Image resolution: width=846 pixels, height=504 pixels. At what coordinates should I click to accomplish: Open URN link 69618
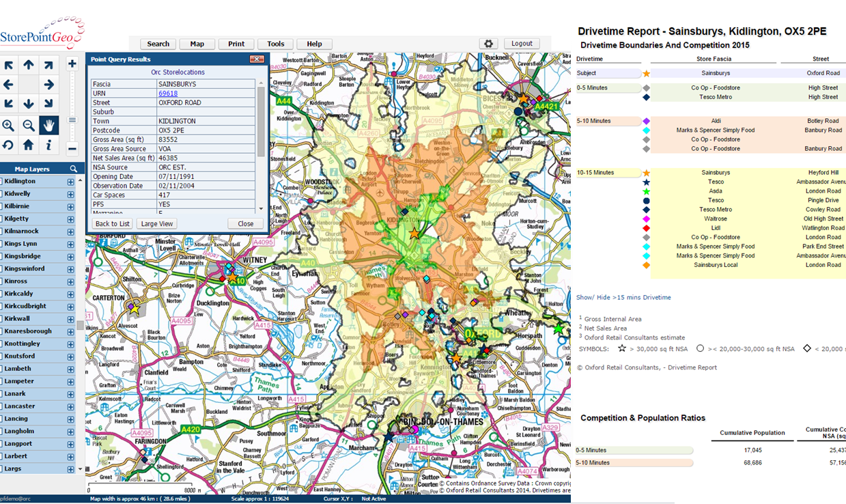(x=168, y=94)
